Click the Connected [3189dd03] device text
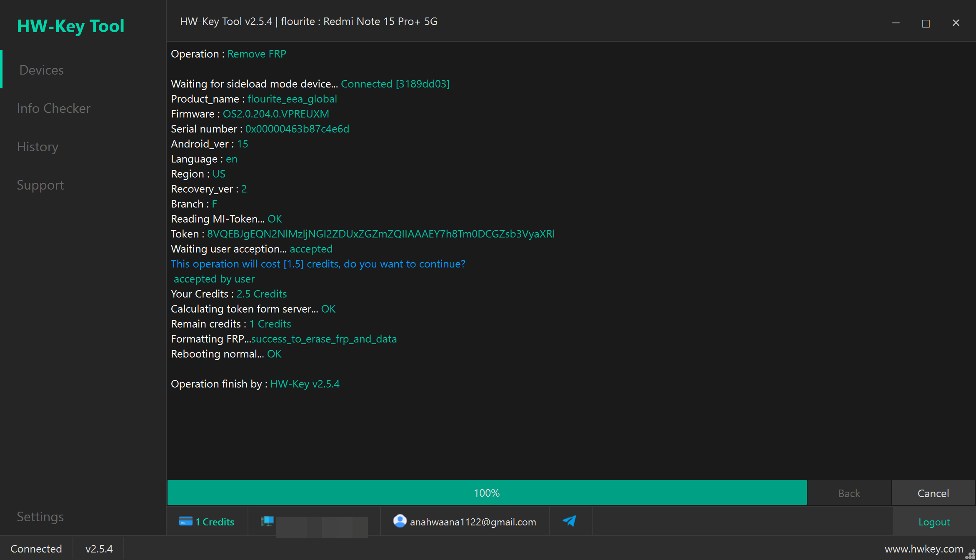The image size is (976, 560). 395,84
